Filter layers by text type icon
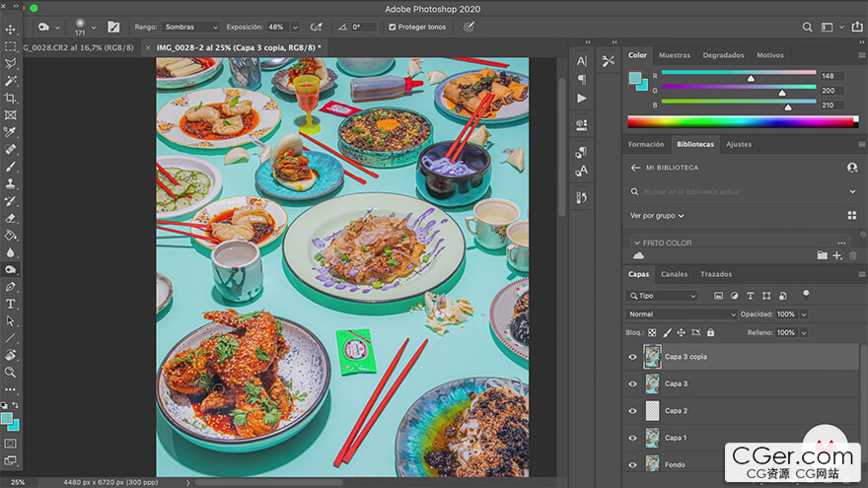The image size is (868, 488). [x=751, y=296]
